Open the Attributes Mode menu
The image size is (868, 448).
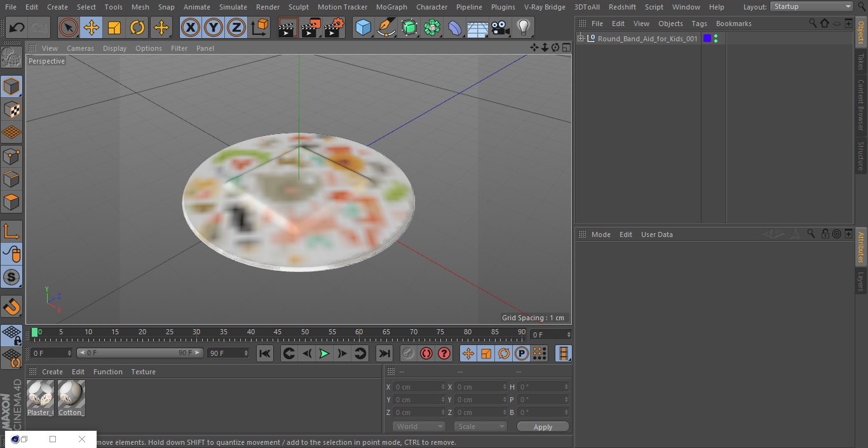pos(600,234)
